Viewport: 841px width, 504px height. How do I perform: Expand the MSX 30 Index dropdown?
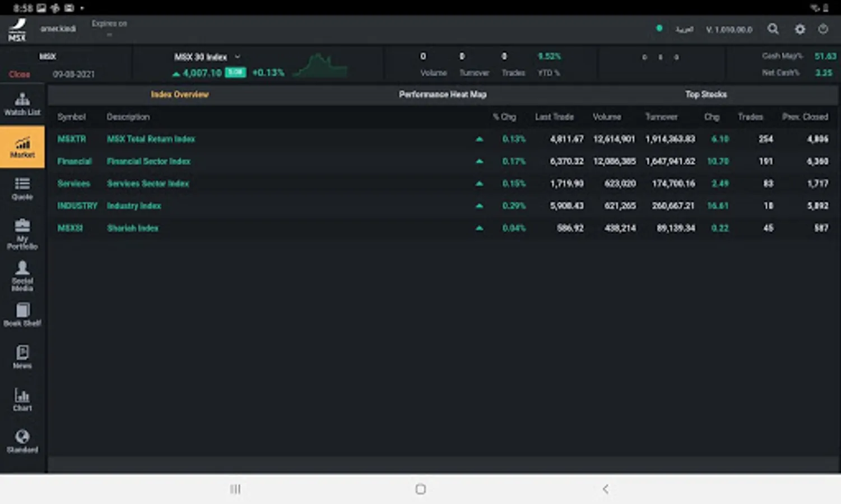coord(238,57)
